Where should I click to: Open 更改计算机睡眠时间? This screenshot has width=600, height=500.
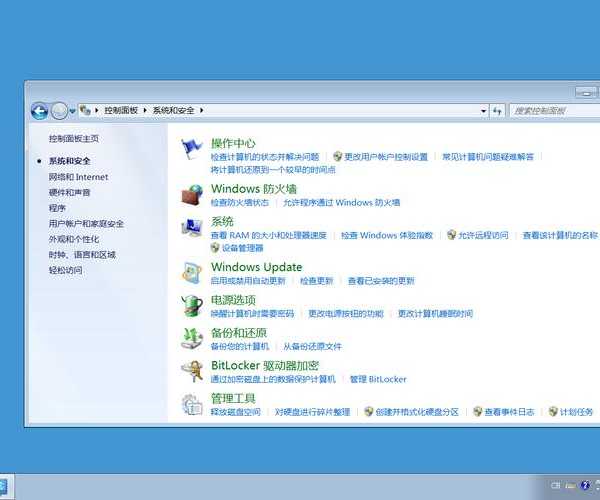tap(435, 314)
